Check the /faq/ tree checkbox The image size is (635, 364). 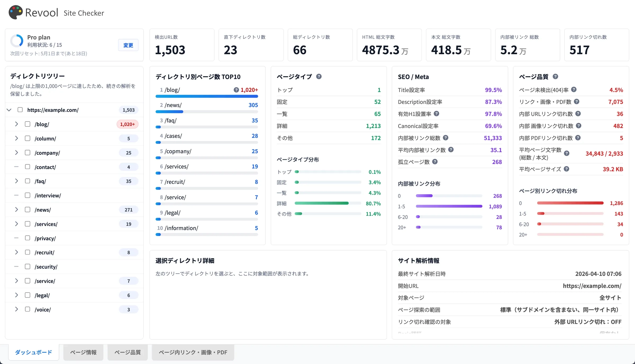(28, 181)
